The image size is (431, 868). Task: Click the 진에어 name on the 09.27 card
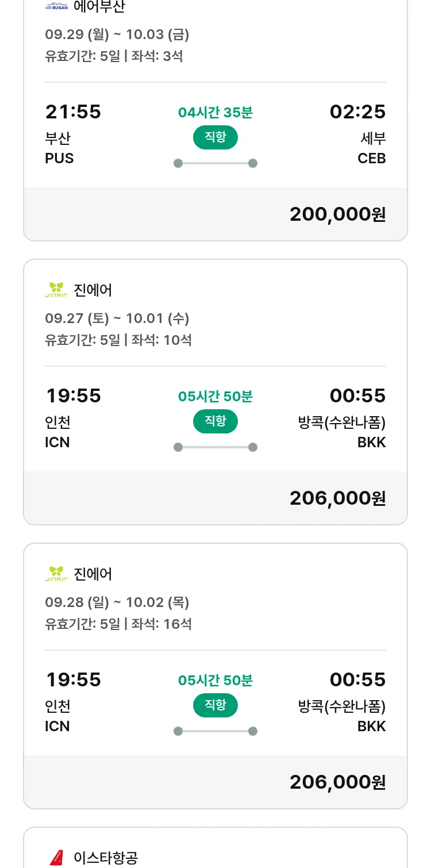[93, 290]
